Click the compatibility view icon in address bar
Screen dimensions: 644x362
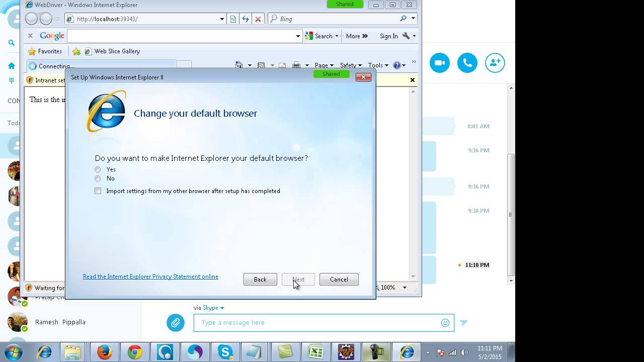point(233,19)
